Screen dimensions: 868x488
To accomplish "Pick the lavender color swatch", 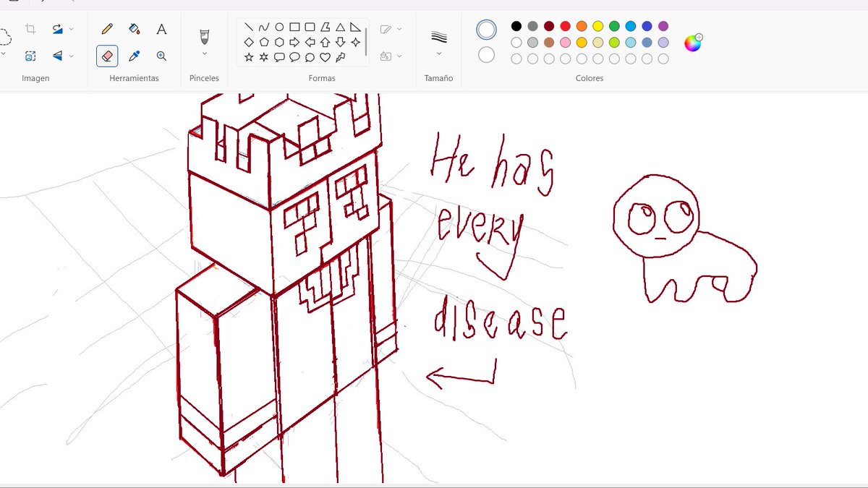I will (663, 43).
